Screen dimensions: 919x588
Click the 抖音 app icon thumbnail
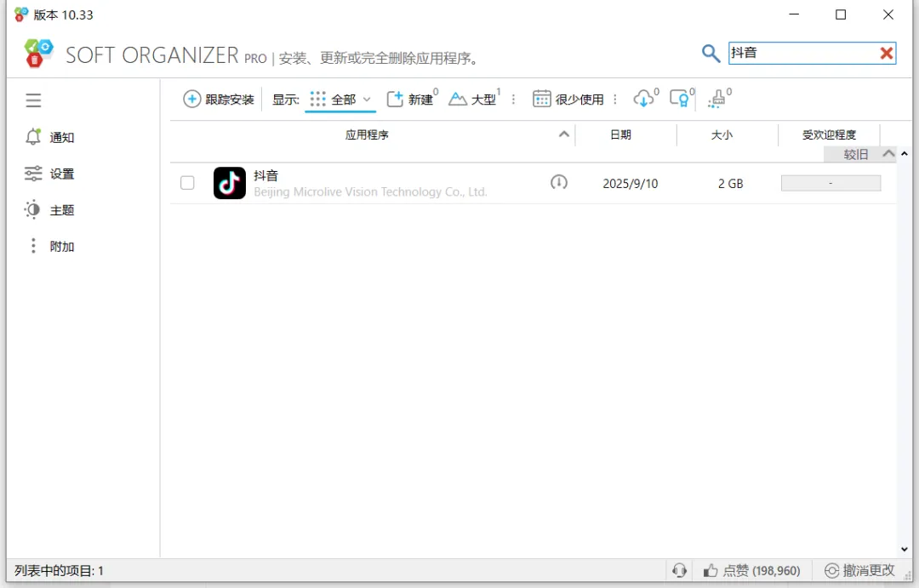pyautogui.click(x=230, y=183)
